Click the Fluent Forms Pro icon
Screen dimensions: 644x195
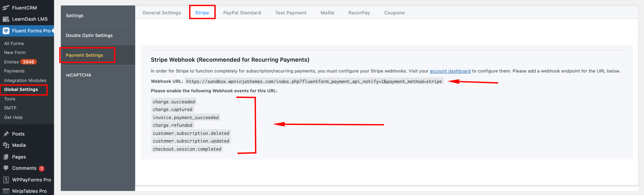pos(6,31)
